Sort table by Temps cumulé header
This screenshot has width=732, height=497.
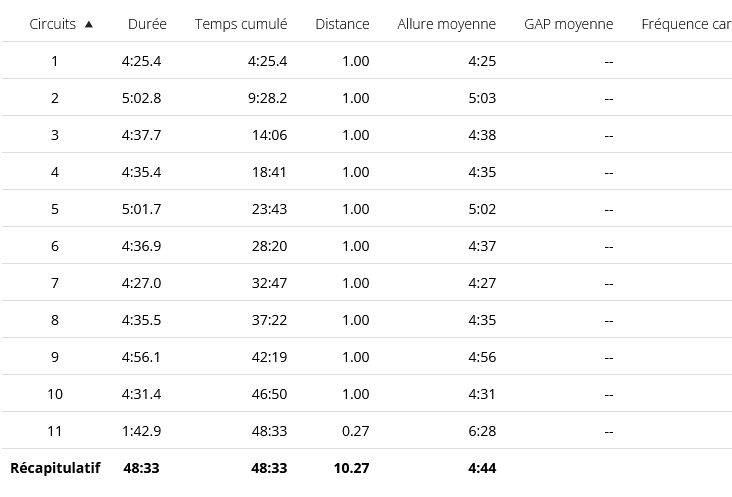pyautogui.click(x=241, y=24)
